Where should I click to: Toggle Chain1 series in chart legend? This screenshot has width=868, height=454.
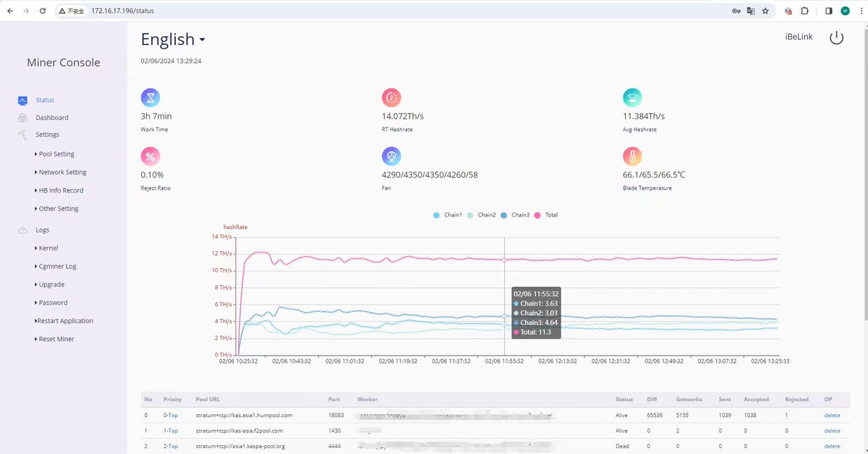click(x=447, y=215)
